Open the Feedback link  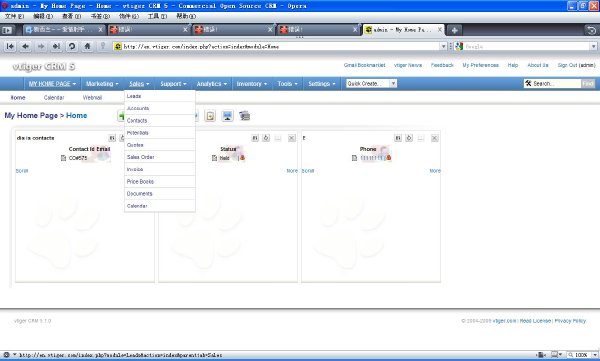pos(442,65)
